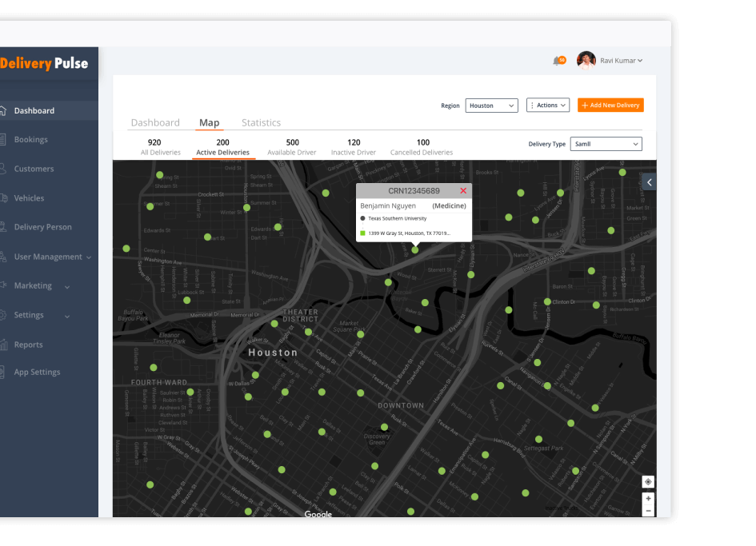Click the map locate-me icon
This screenshot has height=546, width=756.
coord(648,482)
